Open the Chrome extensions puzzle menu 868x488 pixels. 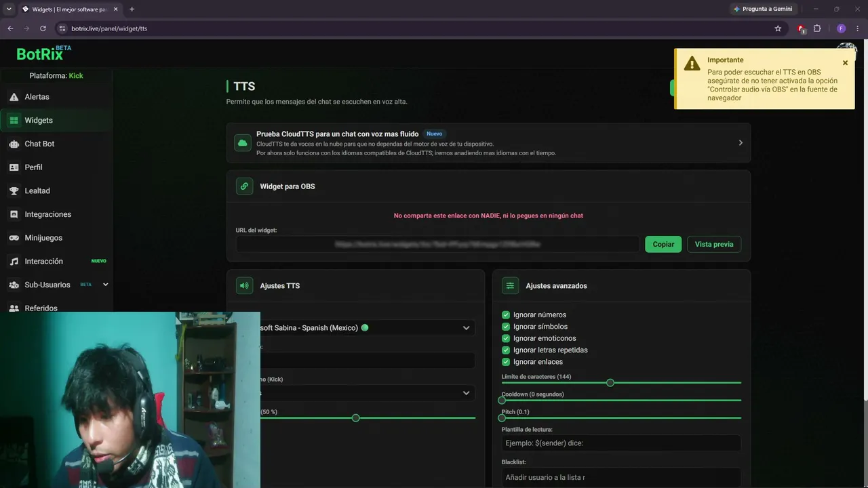pyautogui.click(x=817, y=28)
